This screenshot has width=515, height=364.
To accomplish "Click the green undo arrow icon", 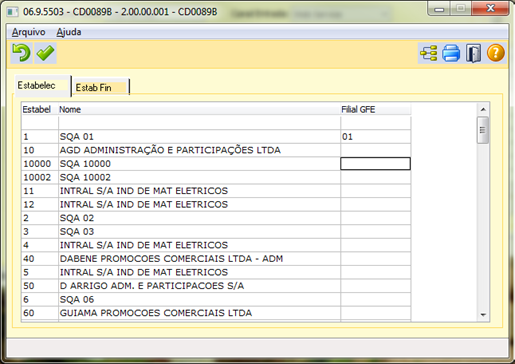I will tap(21, 53).
